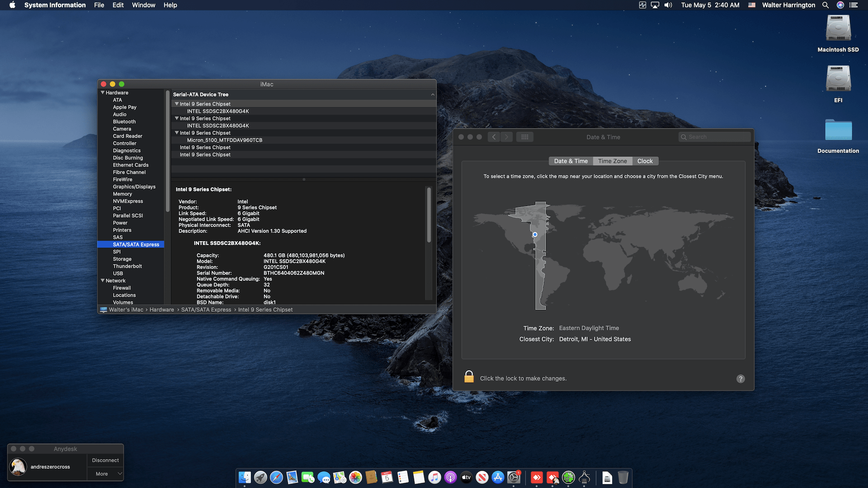Open Podcasts from the Dock
868x488 pixels.
[450, 477]
